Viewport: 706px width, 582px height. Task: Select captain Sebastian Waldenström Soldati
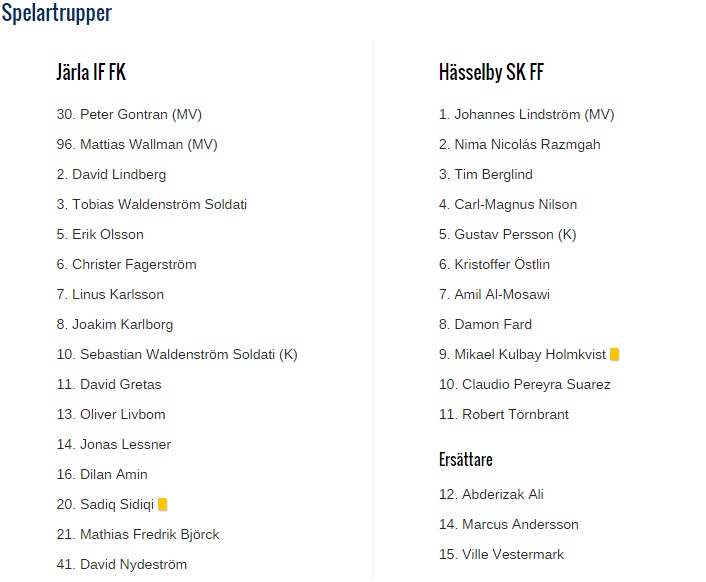(177, 355)
